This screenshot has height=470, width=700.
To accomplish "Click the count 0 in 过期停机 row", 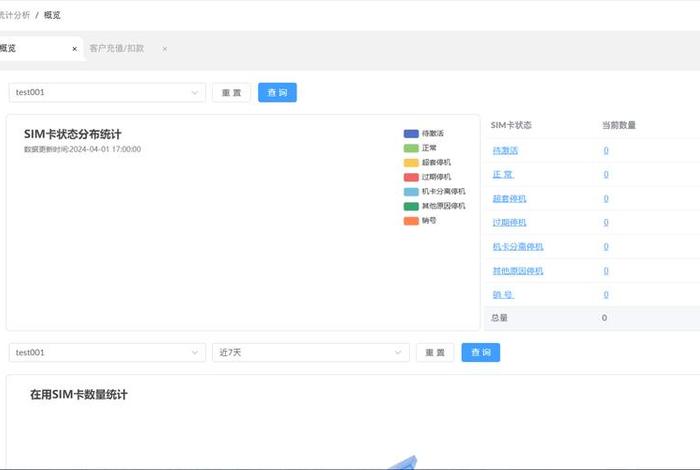I will click(606, 222).
